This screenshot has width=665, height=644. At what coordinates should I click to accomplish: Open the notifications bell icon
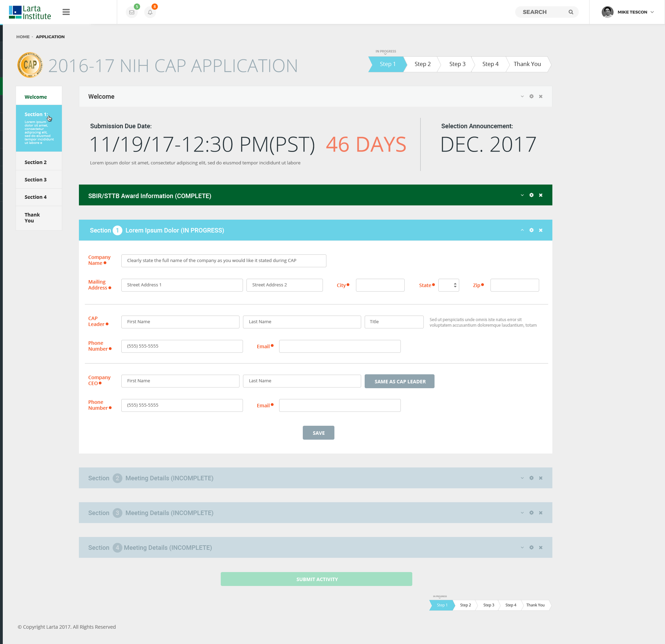point(150,12)
